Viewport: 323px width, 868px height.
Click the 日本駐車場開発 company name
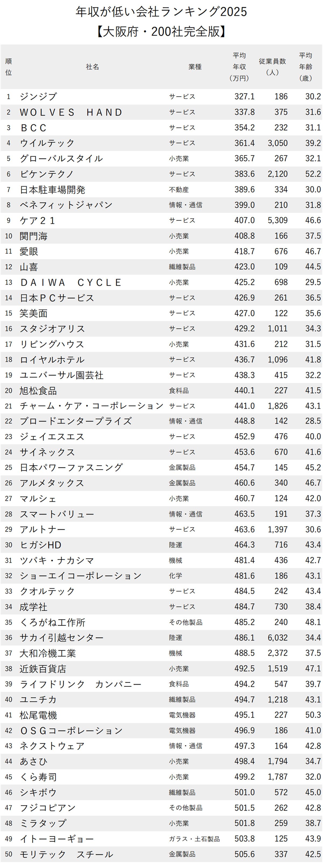pos(52,189)
